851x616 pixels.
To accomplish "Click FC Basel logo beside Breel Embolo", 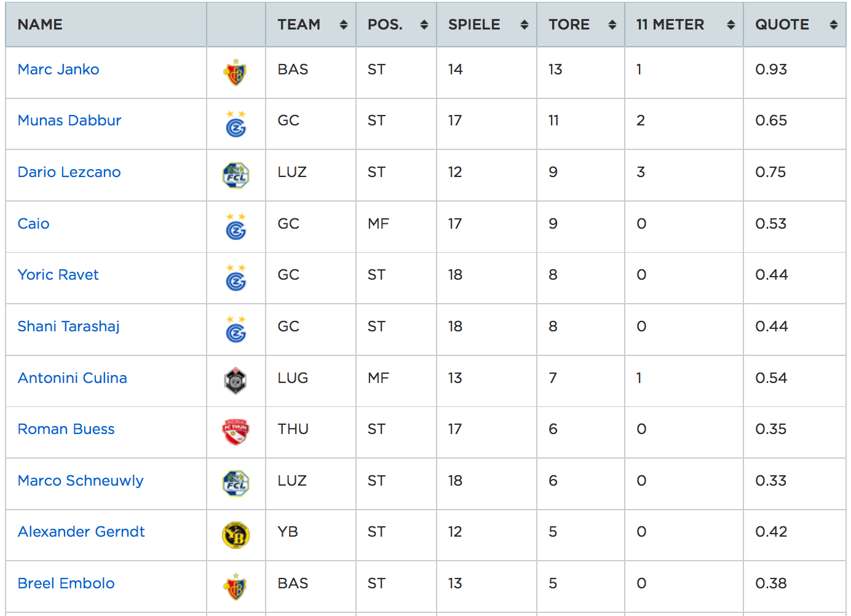I will tap(236, 586).
